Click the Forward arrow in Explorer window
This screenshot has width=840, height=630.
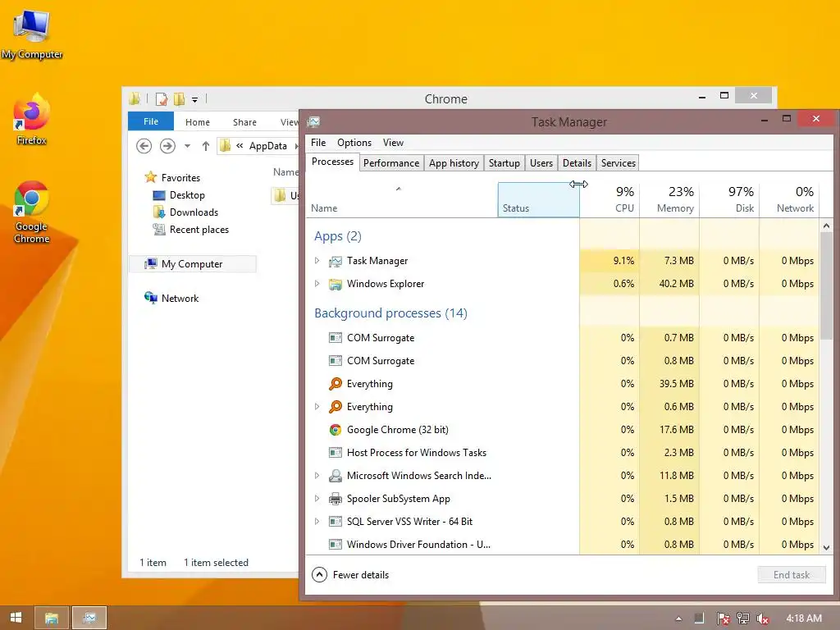coord(167,146)
